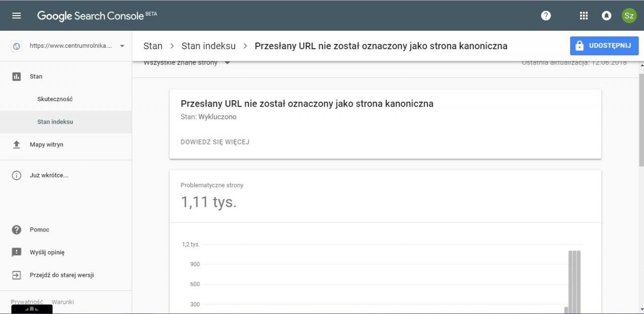This screenshot has width=644, height=314.
Task: Open the Sz account avatar
Action: click(x=629, y=16)
